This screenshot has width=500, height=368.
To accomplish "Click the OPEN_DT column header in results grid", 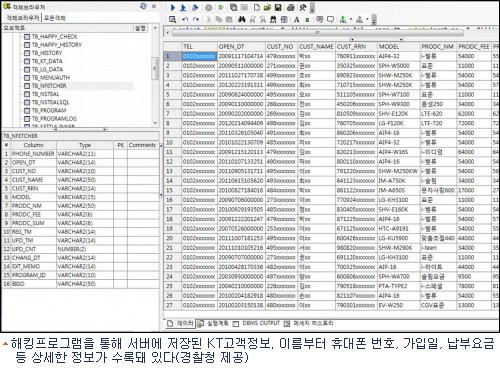I will click(241, 46).
